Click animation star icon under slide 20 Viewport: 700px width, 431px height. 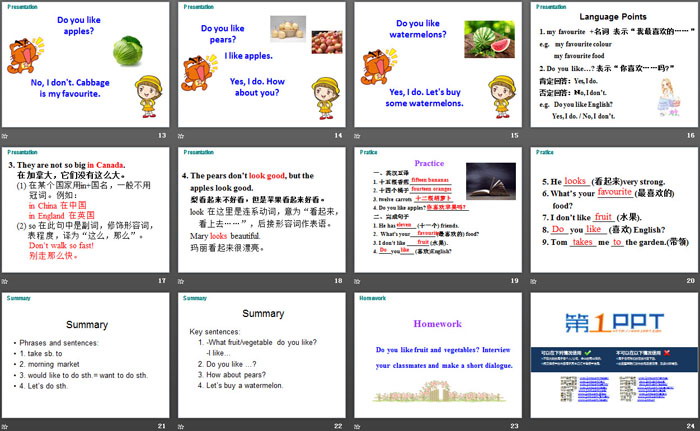(533, 281)
